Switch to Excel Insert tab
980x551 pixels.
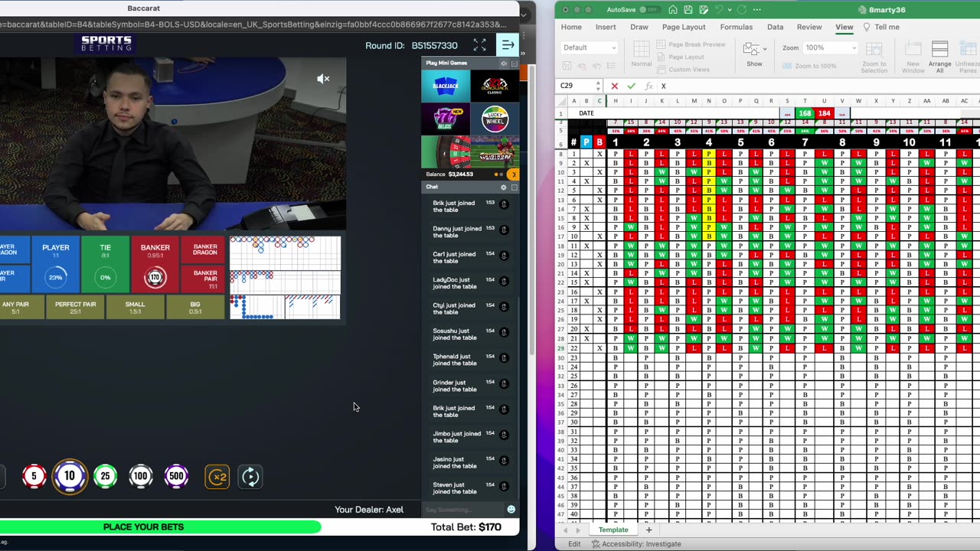tap(606, 27)
